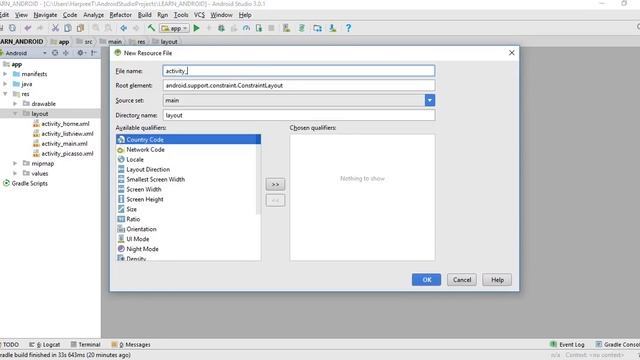Expand the java folder
This screenshot has height=360, width=640.
coord(5,84)
